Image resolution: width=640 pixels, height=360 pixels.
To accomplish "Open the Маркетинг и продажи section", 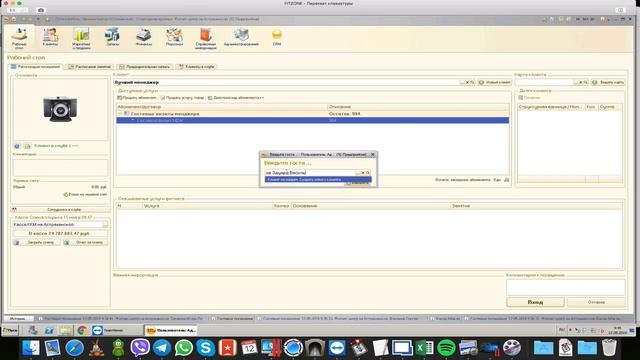I will pos(81,38).
